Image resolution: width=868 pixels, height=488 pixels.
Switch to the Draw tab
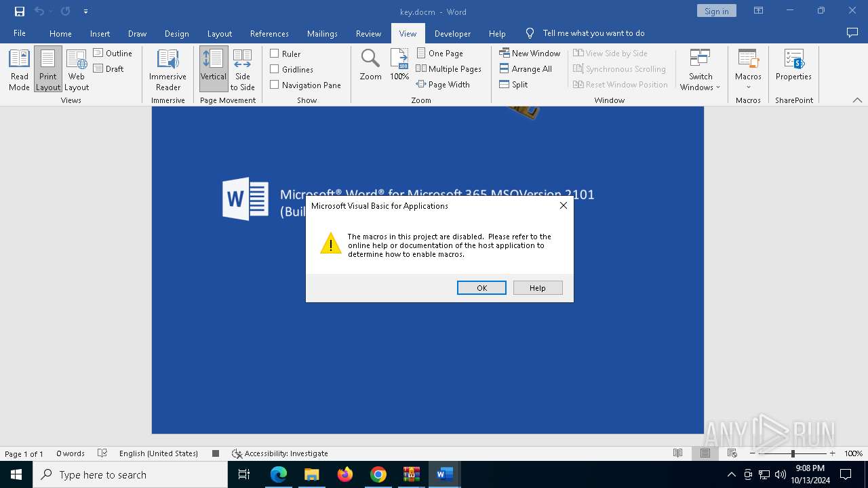click(x=137, y=33)
